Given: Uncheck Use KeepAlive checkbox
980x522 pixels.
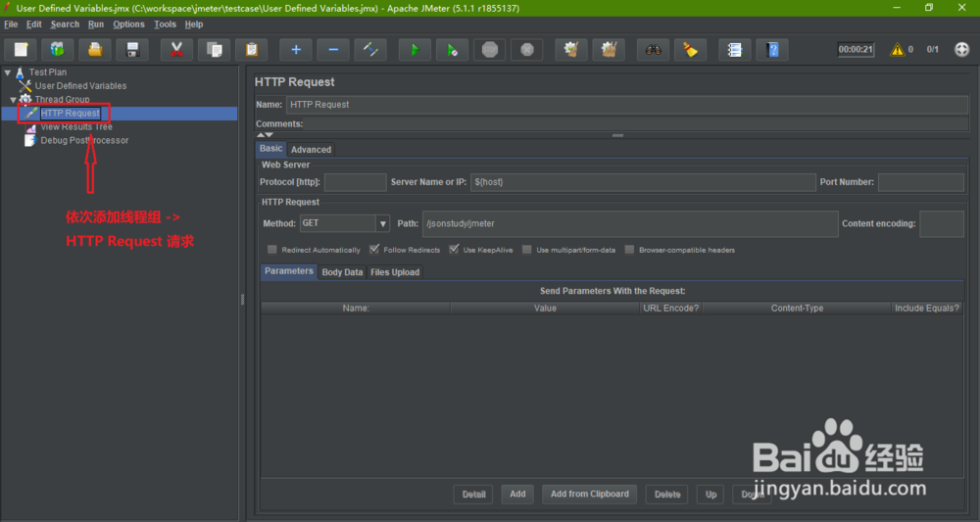Looking at the screenshot, I should point(454,250).
